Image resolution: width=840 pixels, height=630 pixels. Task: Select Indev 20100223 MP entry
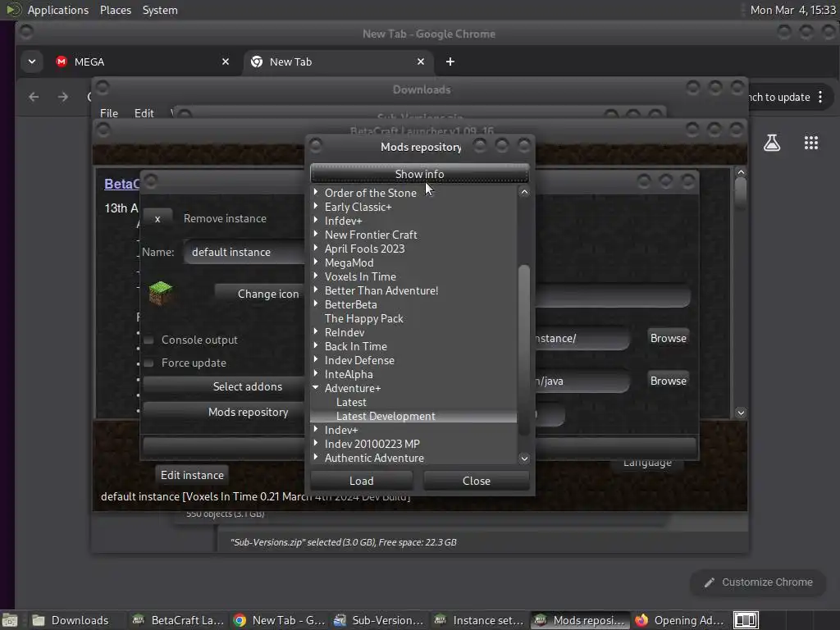tap(372, 444)
